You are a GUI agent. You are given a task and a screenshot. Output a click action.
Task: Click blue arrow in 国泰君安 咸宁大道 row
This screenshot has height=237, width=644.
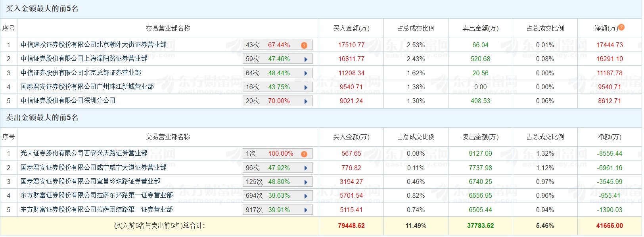click(306, 168)
